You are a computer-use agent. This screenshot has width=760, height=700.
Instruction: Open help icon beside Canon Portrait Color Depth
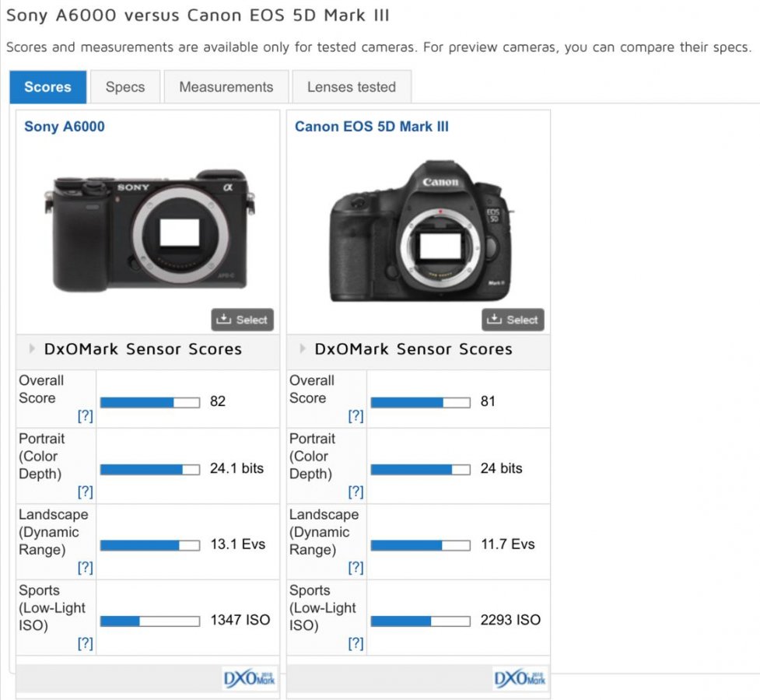(x=355, y=492)
